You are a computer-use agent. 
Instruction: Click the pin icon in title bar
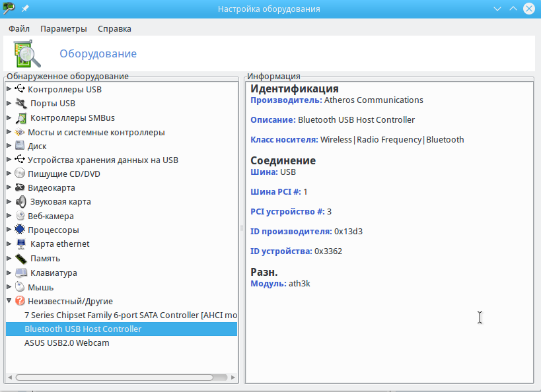coord(25,9)
